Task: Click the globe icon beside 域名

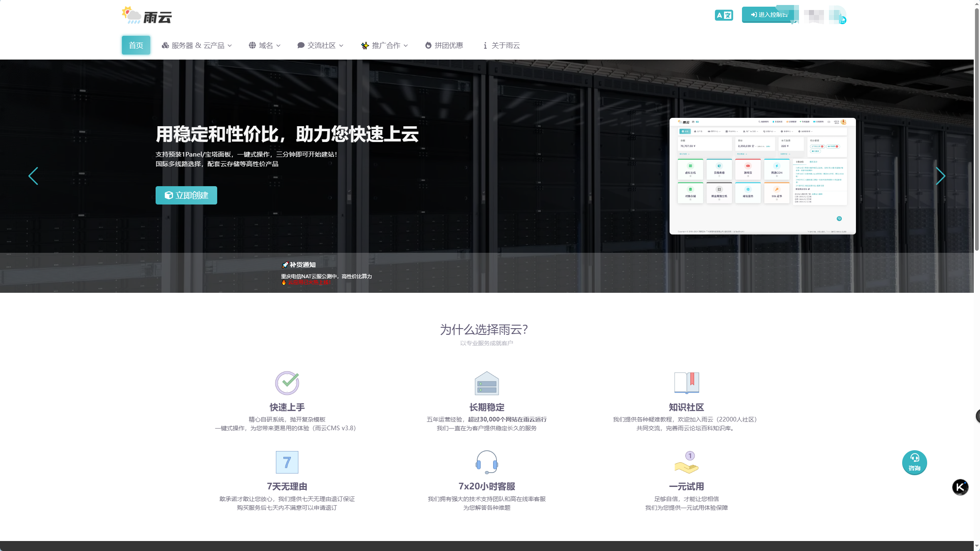Action: (x=252, y=45)
